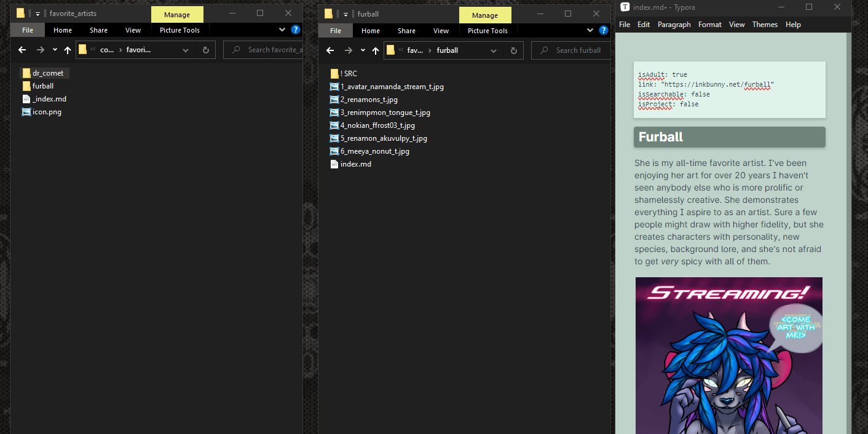868x434 pixels.
Task: Refresh the favorite_artists folder view
Action: pos(205,50)
